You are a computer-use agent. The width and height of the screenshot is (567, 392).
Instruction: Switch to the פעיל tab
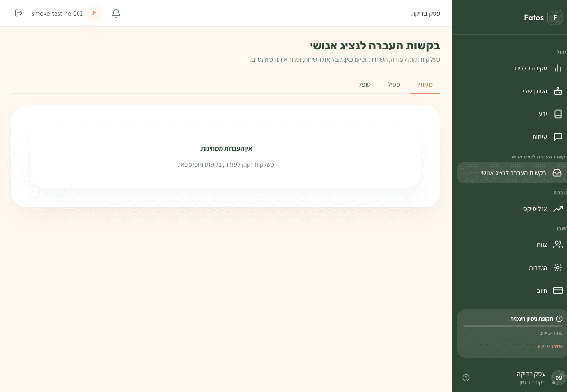point(394,85)
